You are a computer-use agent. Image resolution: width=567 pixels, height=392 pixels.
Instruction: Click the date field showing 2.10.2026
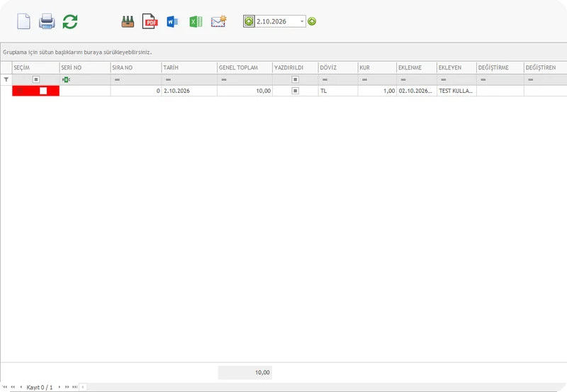(277, 21)
